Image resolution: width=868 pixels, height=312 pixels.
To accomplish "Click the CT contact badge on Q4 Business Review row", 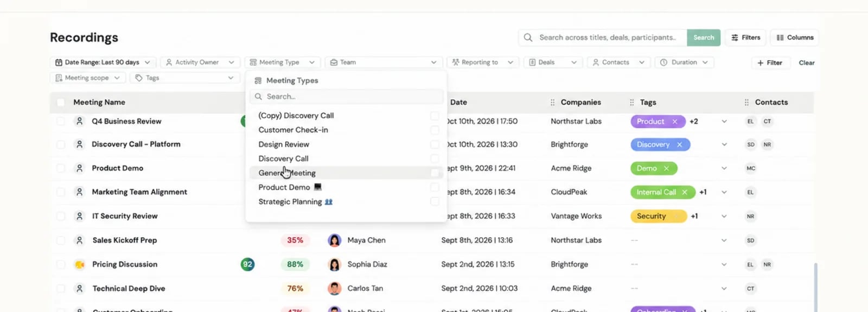I will (767, 122).
